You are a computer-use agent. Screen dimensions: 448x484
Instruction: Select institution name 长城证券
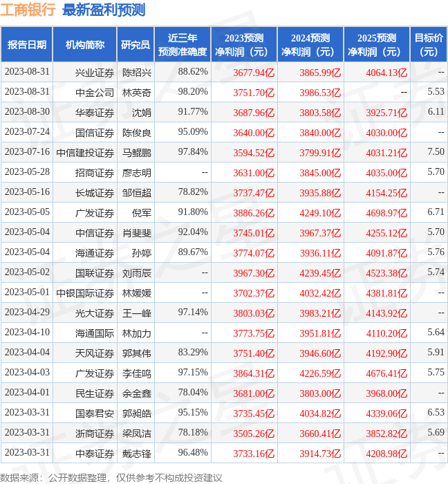coord(95,193)
